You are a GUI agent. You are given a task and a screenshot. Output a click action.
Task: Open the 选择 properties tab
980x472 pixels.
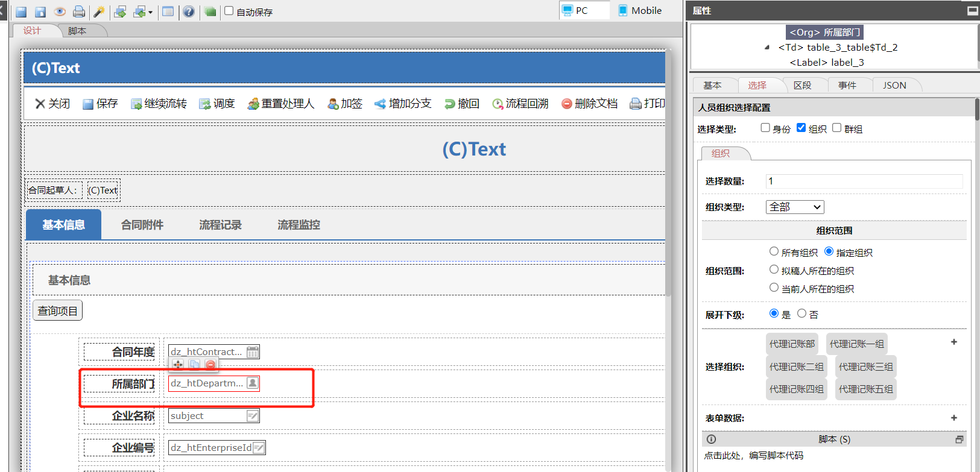click(757, 85)
